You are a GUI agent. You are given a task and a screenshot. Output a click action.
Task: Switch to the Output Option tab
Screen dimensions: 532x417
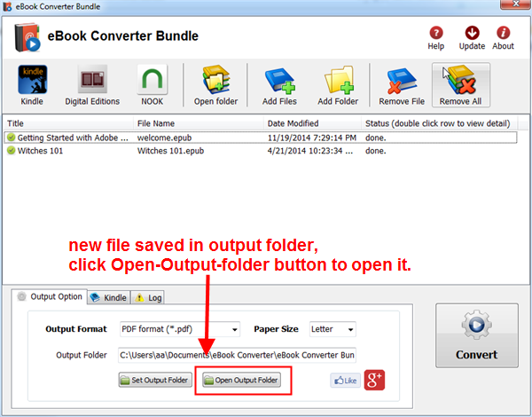50,297
